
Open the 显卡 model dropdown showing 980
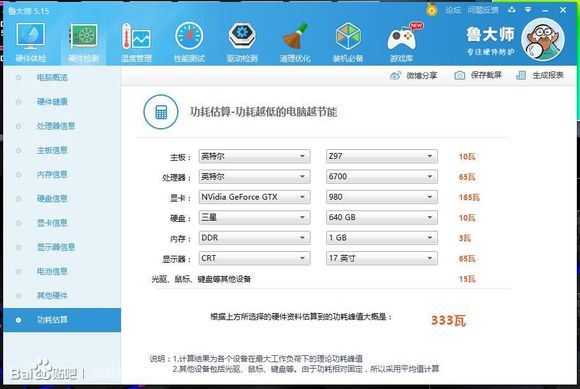(x=382, y=197)
